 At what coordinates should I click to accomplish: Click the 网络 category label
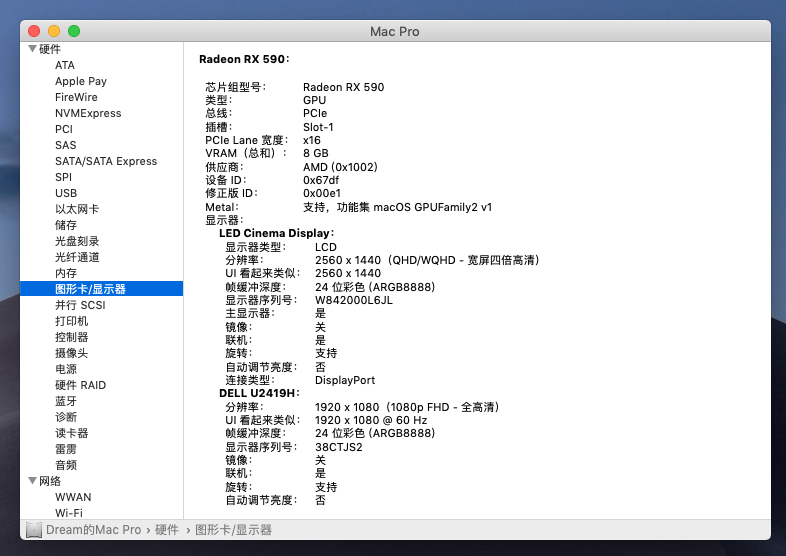pyautogui.click(x=50, y=481)
